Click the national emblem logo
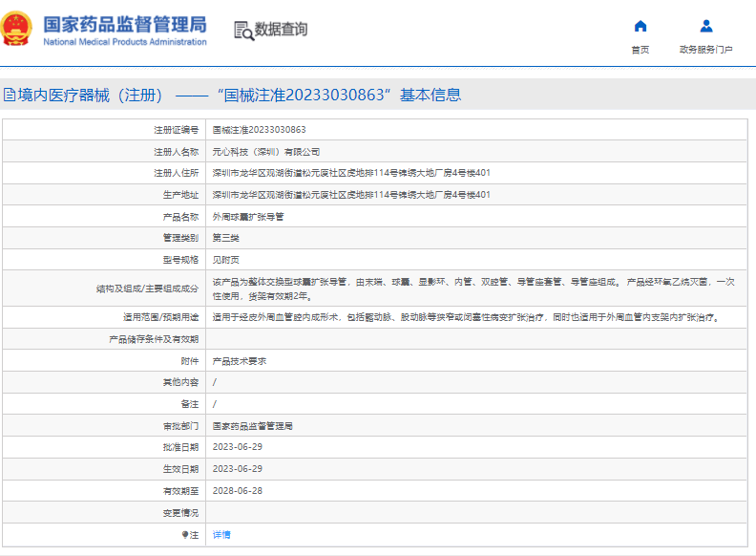This screenshot has width=756, height=556. pyautogui.click(x=16, y=29)
